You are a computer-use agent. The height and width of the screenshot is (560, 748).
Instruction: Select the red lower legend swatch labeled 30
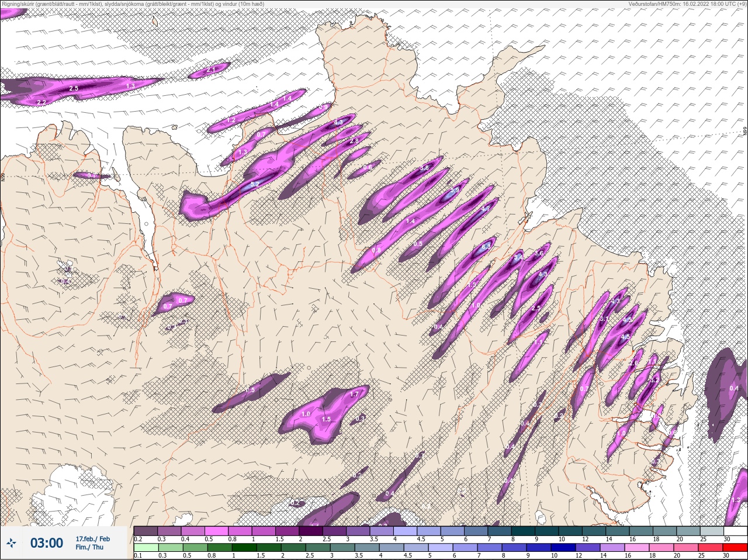pos(735,548)
